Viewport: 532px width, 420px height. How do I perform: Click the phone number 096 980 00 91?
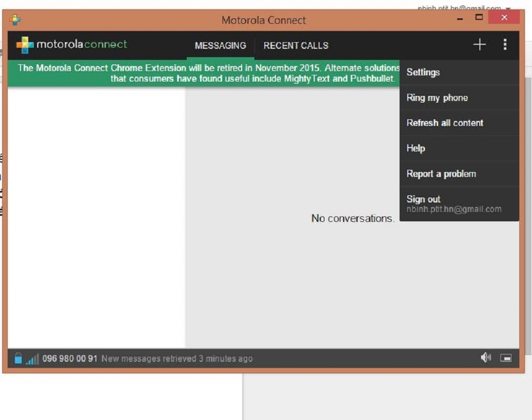pyautogui.click(x=70, y=358)
